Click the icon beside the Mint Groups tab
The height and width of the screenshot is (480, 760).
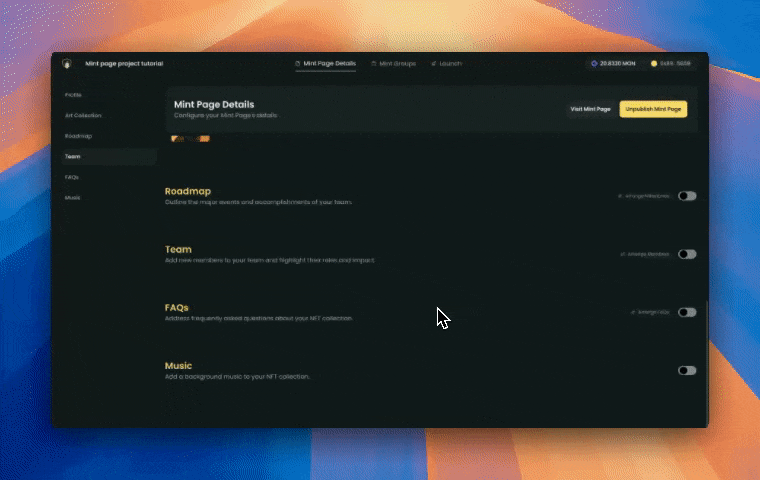pyautogui.click(x=374, y=64)
